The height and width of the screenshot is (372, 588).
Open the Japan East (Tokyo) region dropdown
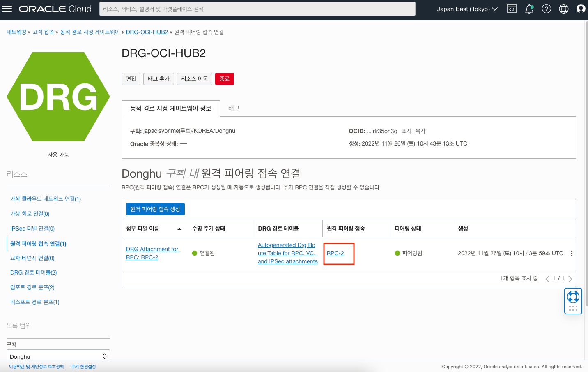coord(467,8)
